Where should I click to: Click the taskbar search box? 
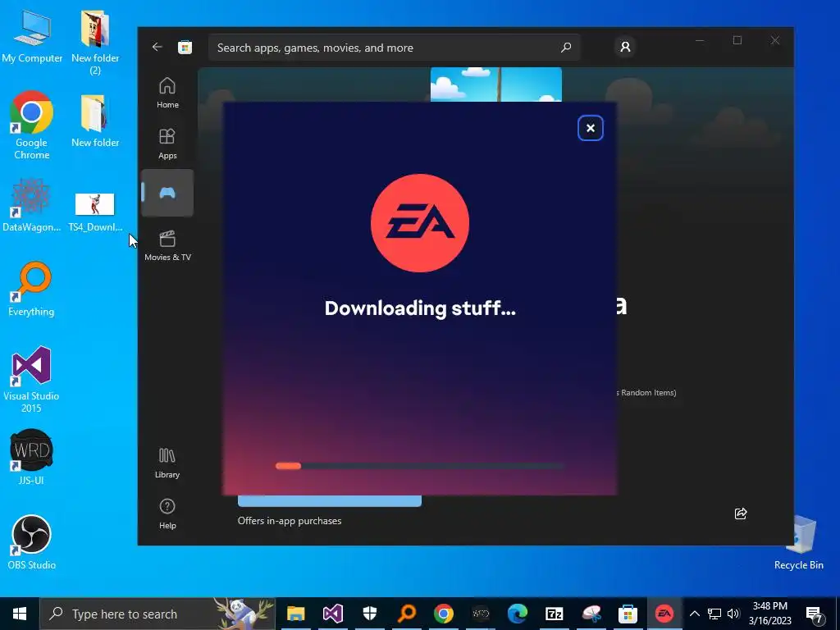[157, 614]
